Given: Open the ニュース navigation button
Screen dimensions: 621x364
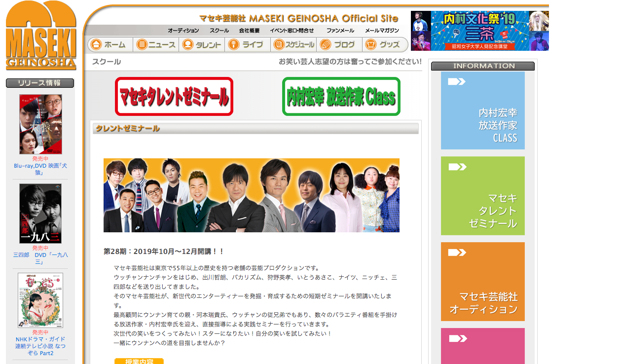Looking at the screenshot, I should 156,44.
